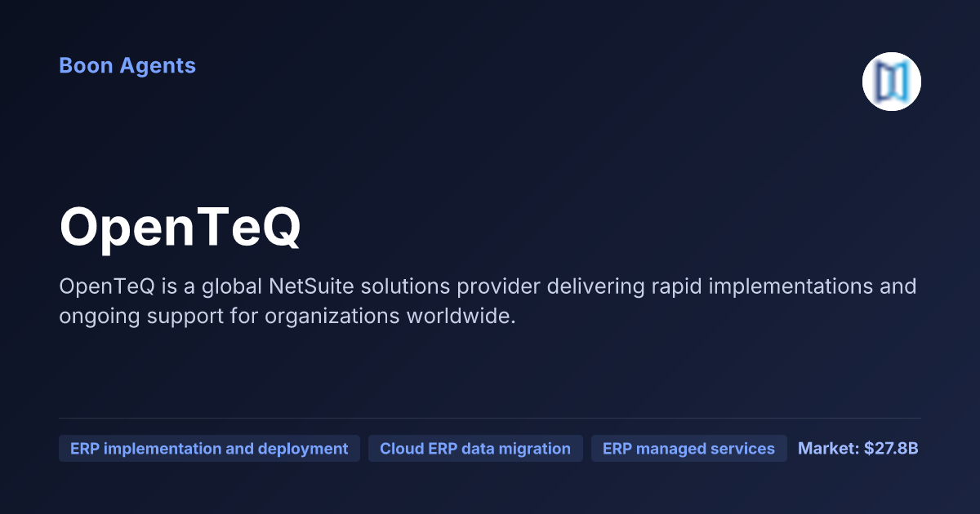980x514 pixels.
Task: Click the 'Market: $27.8B' label
Action: point(857,449)
